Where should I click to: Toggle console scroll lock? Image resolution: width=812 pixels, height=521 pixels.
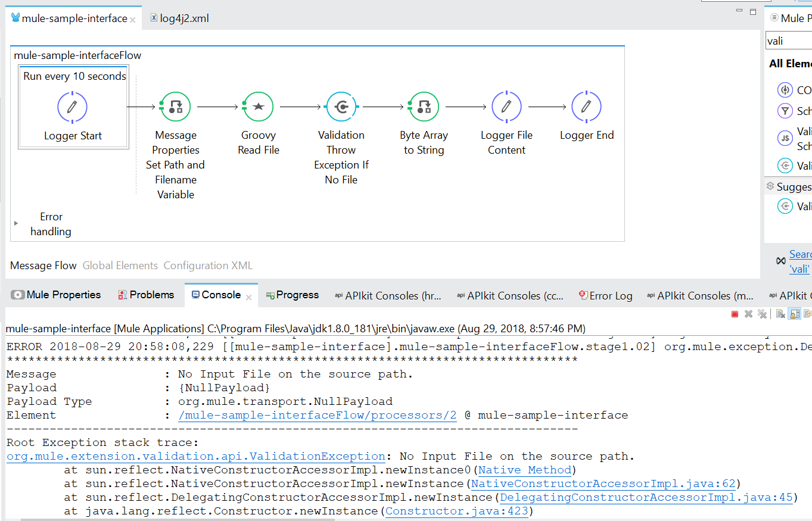(794, 314)
